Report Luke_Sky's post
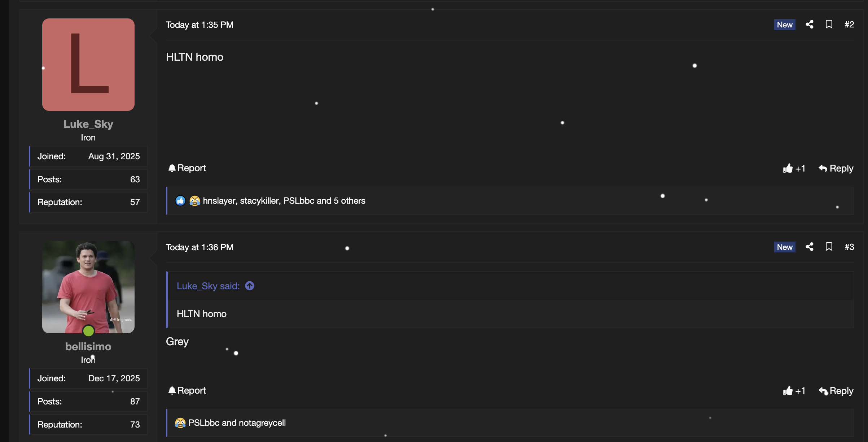The image size is (868, 442). [x=187, y=168]
